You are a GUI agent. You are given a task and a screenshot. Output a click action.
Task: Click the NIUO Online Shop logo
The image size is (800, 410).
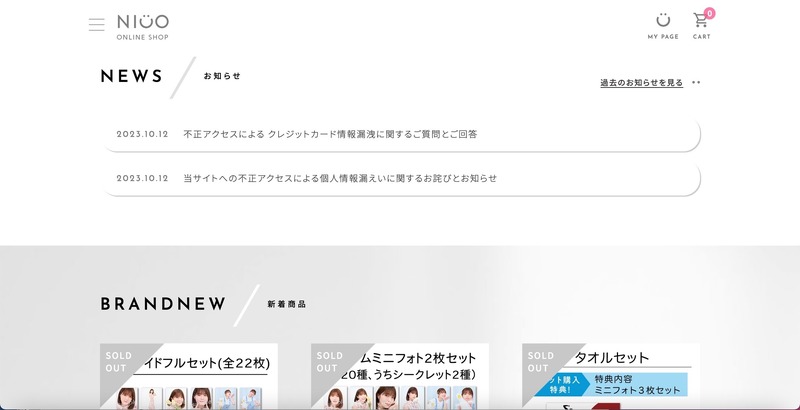click(x=142, y=26)
